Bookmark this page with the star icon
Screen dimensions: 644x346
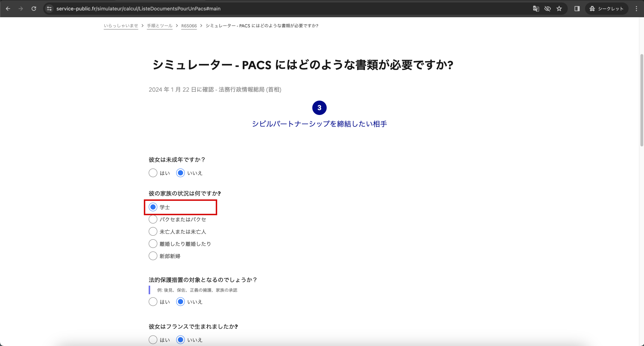click(559, 9)
